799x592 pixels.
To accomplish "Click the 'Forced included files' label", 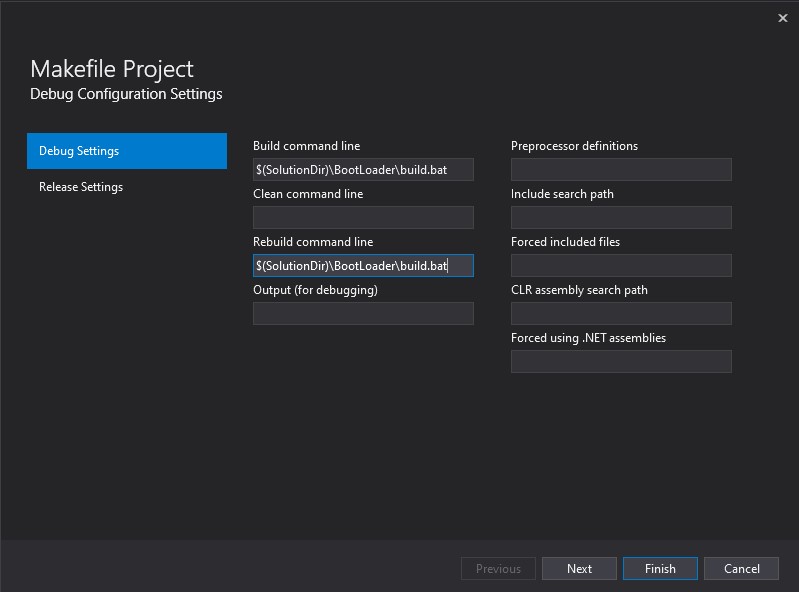I will click(566, 241).
